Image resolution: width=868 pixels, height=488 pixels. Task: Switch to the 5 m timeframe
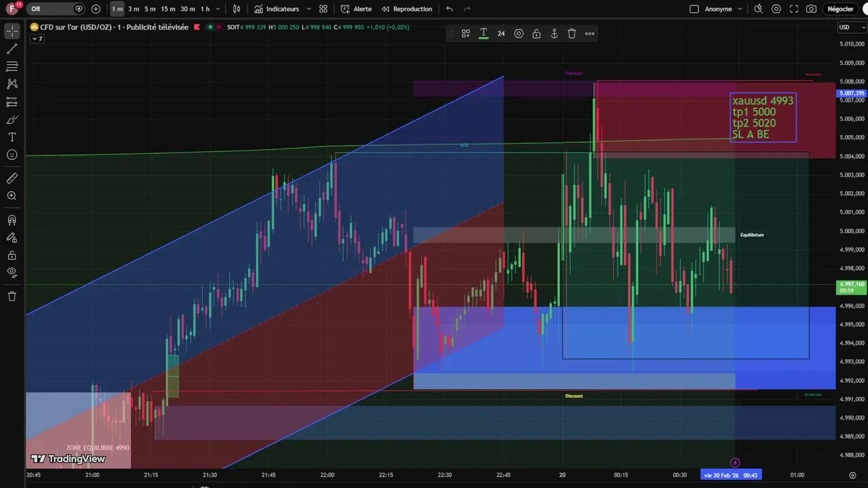(x=150, y=9)
